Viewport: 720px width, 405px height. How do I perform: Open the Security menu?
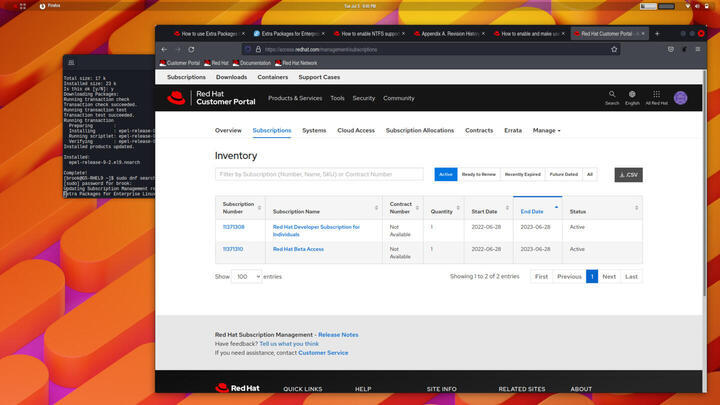click(x=364, y=98)
